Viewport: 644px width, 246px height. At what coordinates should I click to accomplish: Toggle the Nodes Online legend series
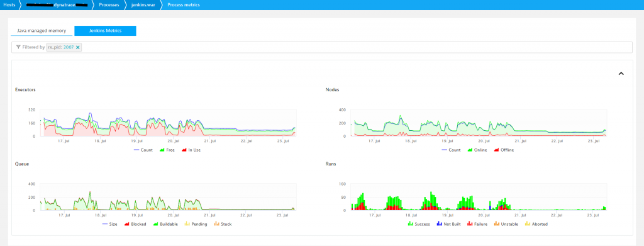pos(477,150)
